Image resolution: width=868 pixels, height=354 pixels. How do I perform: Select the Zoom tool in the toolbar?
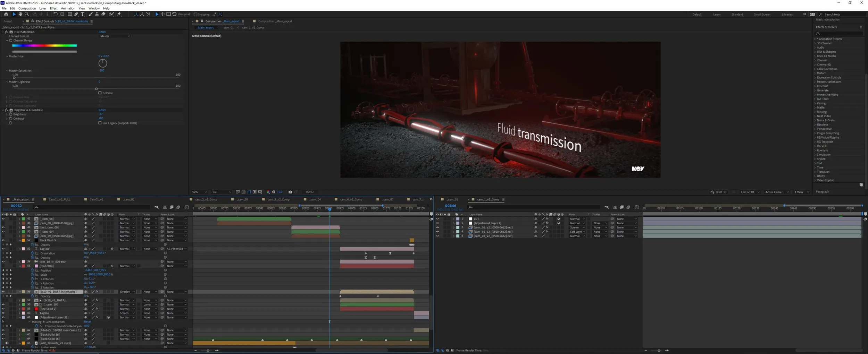tap(27, 14)
